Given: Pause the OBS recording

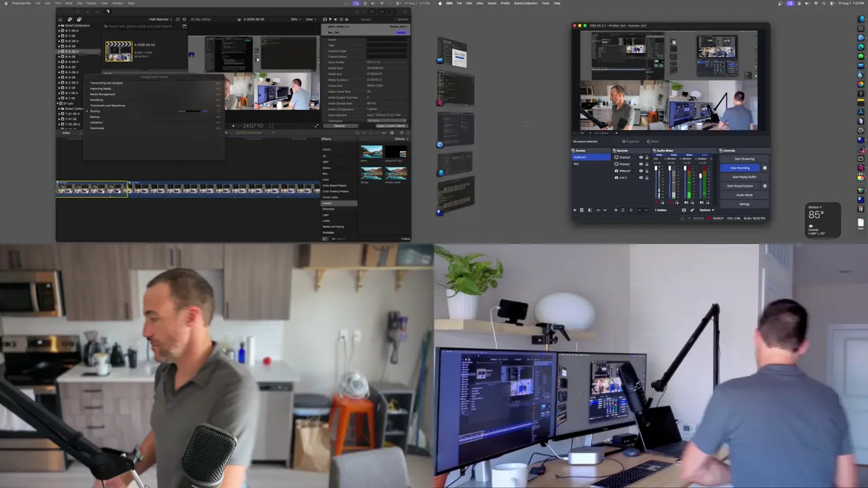Looking at the screenshot, I should pos(765,167).
